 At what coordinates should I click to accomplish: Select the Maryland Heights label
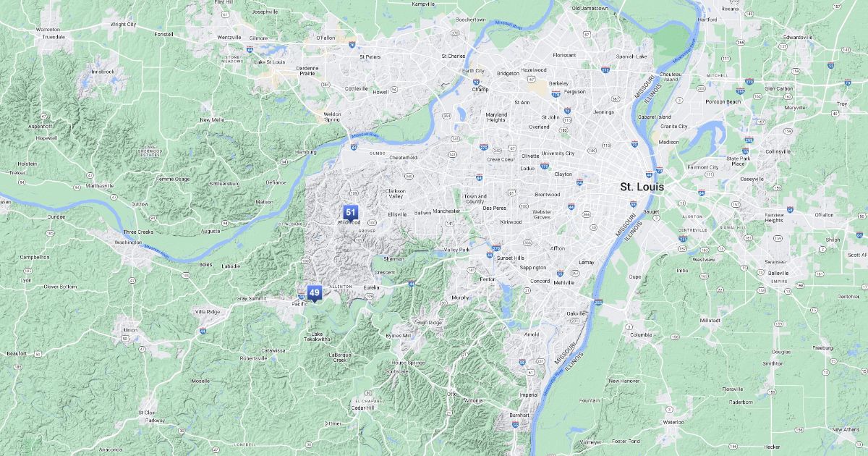pos(496,117)
